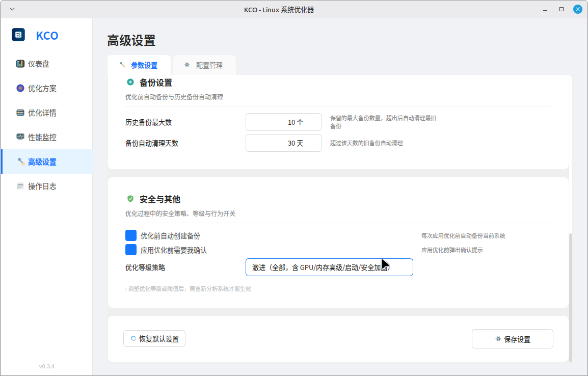Click the 保存设置 button
The height and width of the screenshot is (376, 588).
click(x=512, y=339)
